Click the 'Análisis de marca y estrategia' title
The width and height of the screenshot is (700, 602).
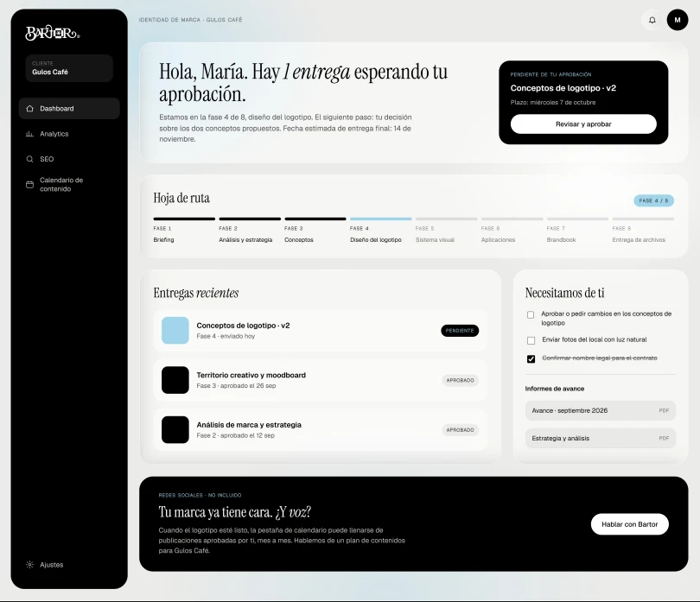(x=249, y=425)
